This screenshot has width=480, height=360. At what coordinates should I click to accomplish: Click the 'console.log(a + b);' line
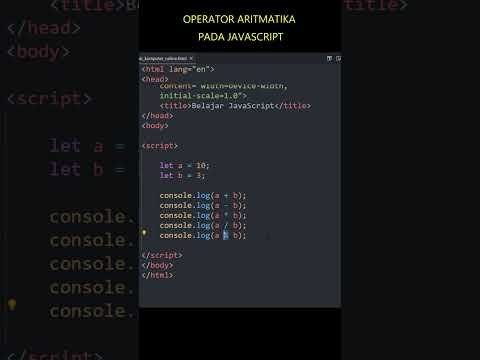coord(203,196)
